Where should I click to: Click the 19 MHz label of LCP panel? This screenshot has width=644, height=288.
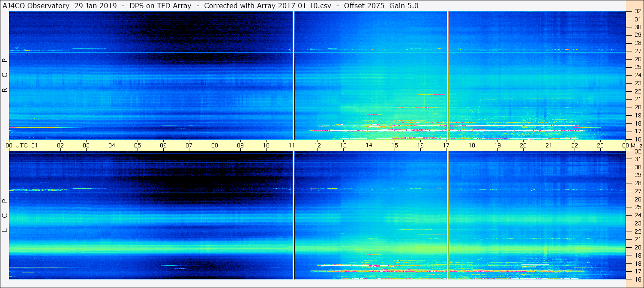click(638, 255)
